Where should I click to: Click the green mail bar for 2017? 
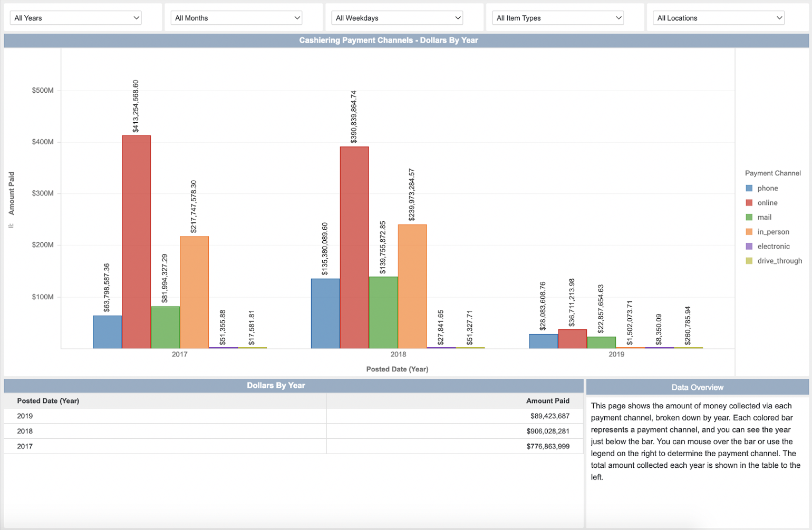click(x=165, y=327)
